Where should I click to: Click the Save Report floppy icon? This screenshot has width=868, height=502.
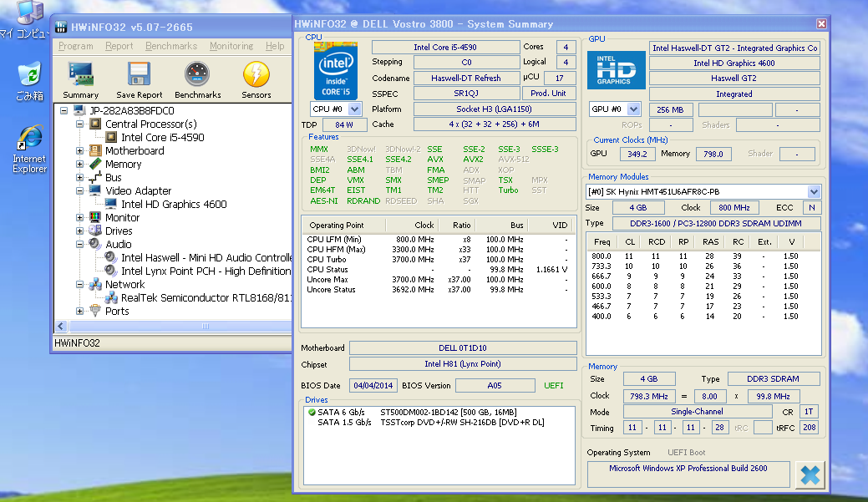click(139, 74)
